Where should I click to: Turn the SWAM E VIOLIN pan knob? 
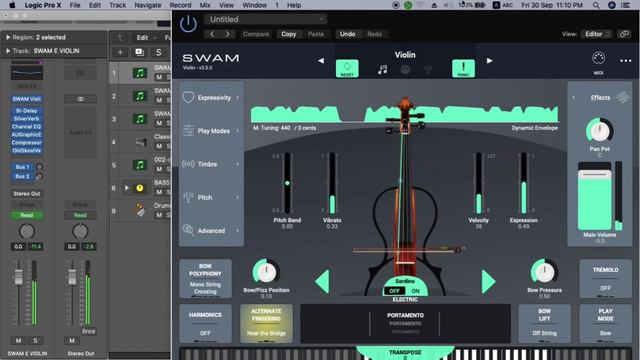coord(27,231)
